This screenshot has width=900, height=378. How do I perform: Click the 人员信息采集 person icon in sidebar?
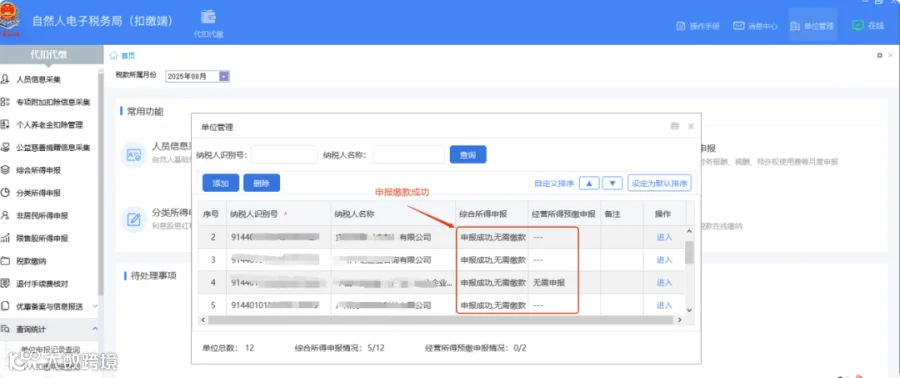[5, 79]
